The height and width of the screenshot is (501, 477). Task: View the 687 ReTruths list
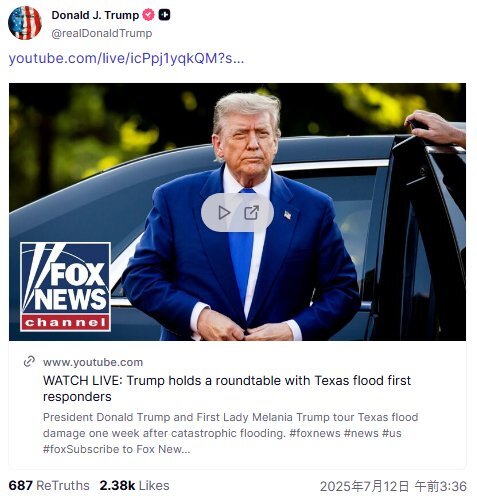click(x=49, y=486)
